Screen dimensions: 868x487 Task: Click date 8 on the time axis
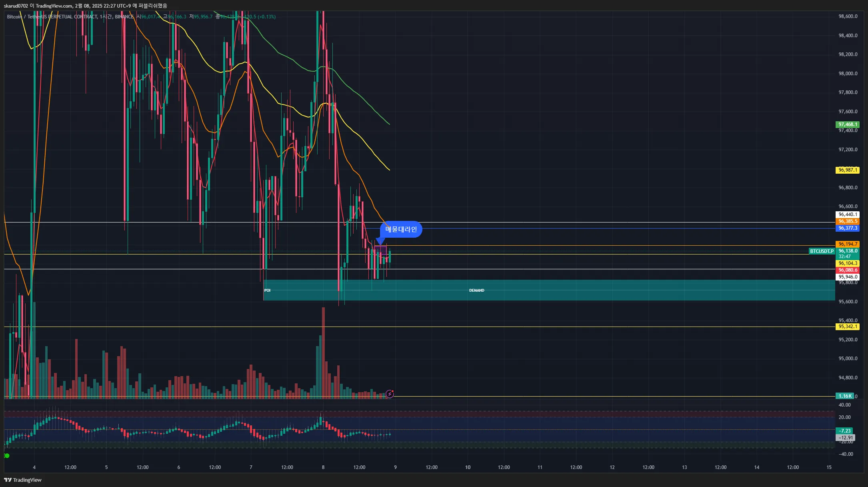point(323,467)
